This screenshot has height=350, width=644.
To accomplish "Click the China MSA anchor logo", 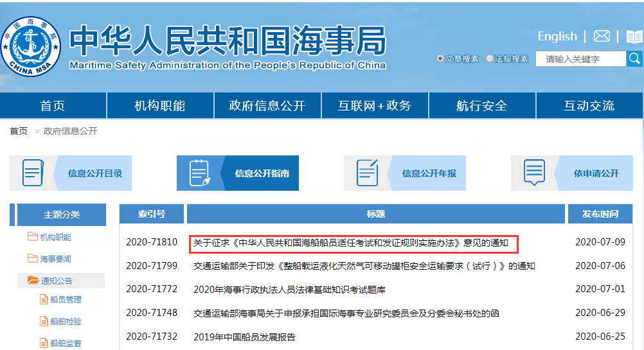I will coord(31,46).
